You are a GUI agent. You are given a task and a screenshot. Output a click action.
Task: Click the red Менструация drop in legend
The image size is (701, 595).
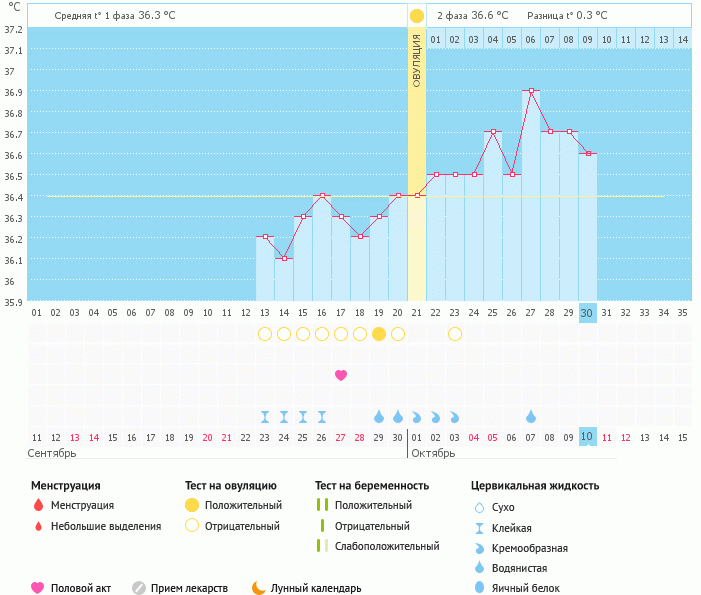(x=38, y=506)
